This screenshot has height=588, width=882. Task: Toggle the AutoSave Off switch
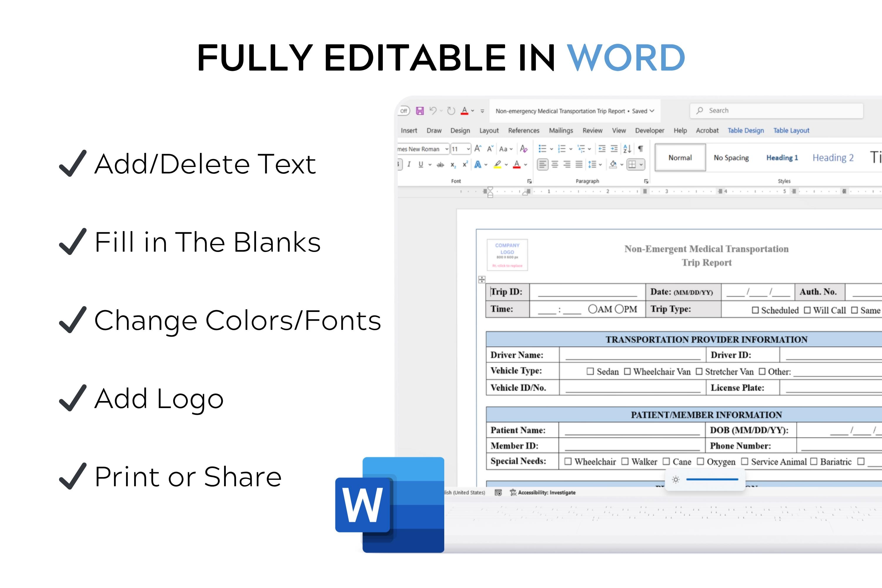pos(404,111)
